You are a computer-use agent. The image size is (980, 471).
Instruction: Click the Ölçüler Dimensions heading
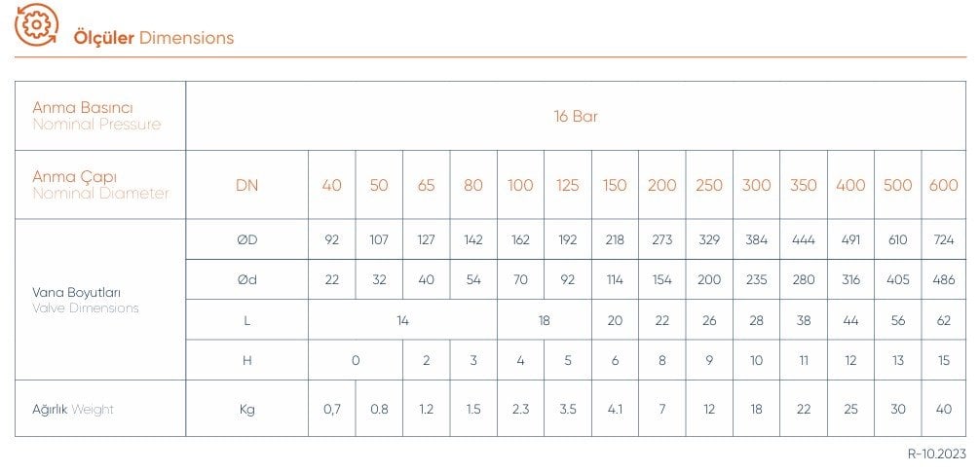154,38
